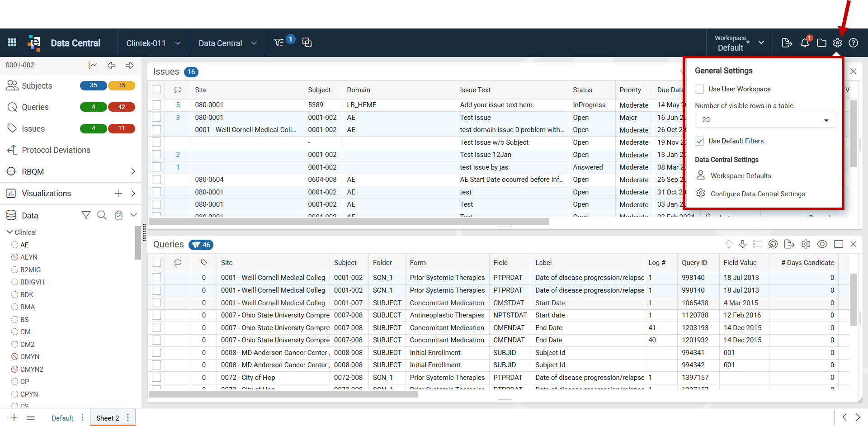Open the settings gear in top bar
868x426 pixels.
click(x=837, y=43)
